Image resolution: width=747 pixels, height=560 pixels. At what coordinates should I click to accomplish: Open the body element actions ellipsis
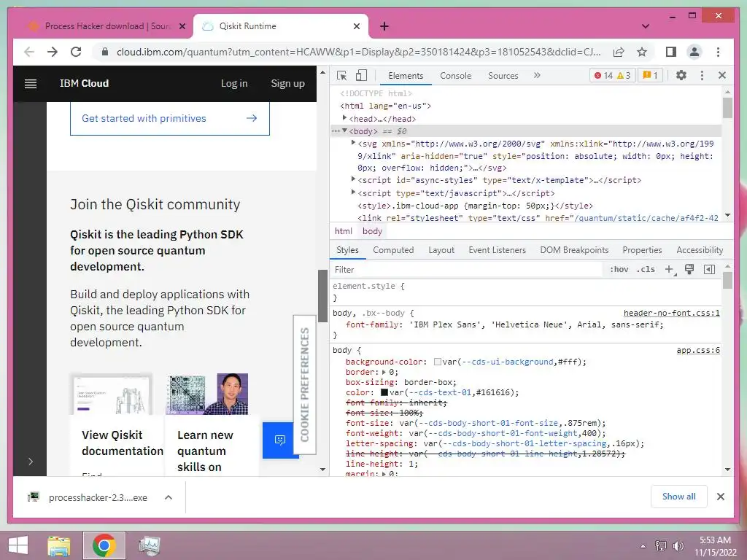click(x=336, y=131)
